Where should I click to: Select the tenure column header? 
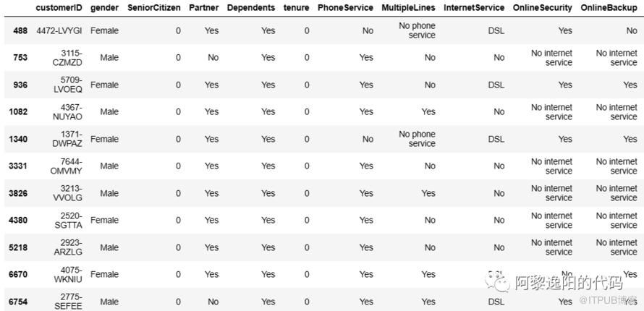(297, 8)
